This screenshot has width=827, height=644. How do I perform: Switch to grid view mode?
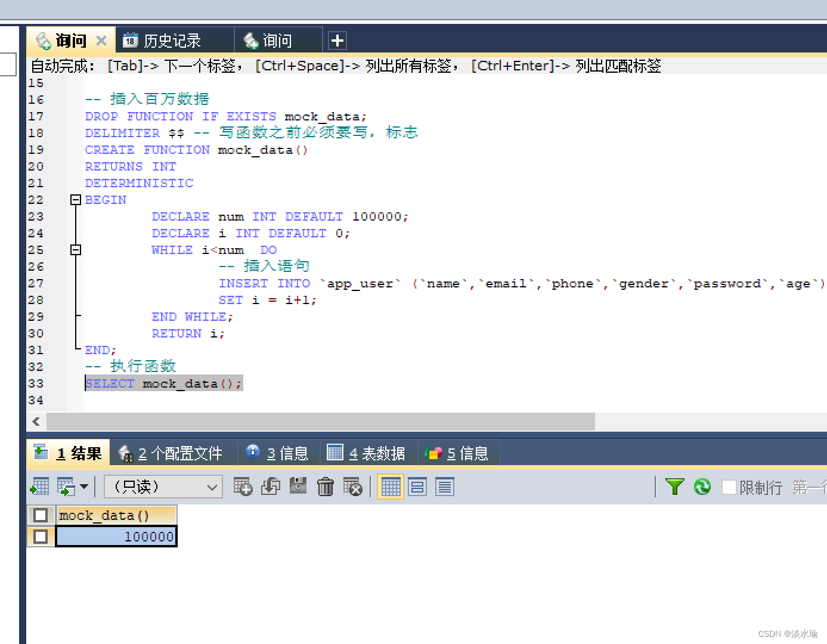pos(391,487)
